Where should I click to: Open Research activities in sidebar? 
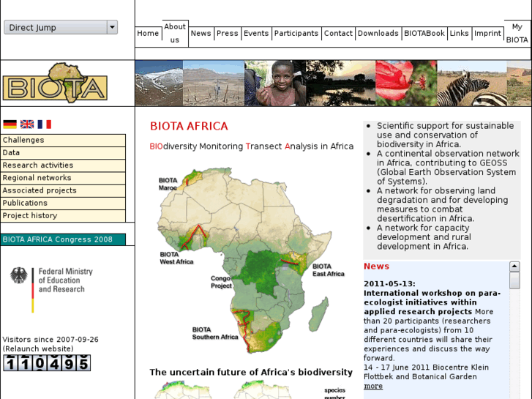point(63,165)
